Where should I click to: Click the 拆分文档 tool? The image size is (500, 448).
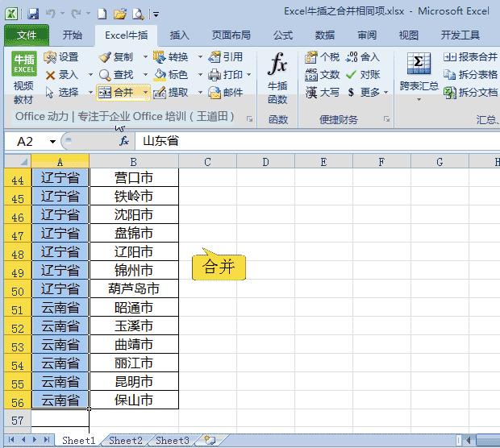(470, 93)
